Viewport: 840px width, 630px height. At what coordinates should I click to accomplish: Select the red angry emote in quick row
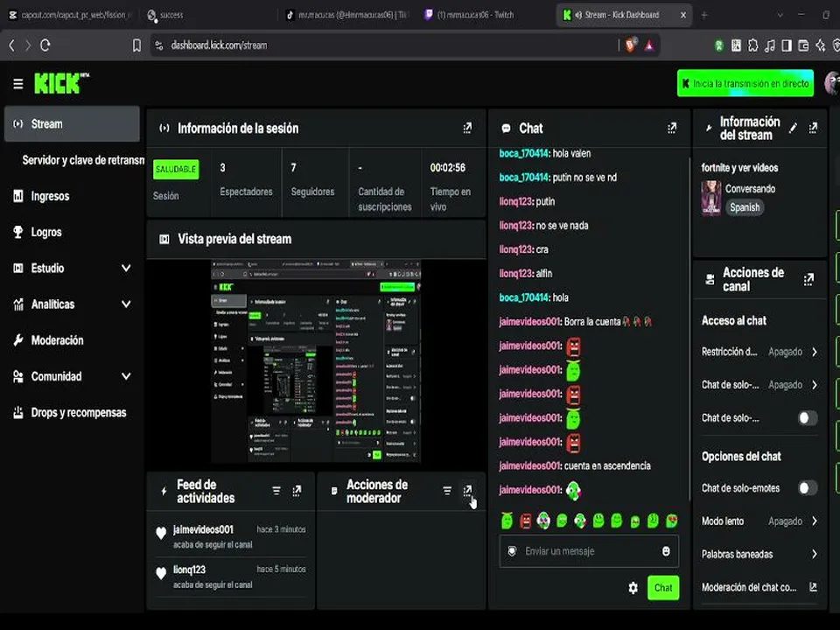[x=526, y=521]
